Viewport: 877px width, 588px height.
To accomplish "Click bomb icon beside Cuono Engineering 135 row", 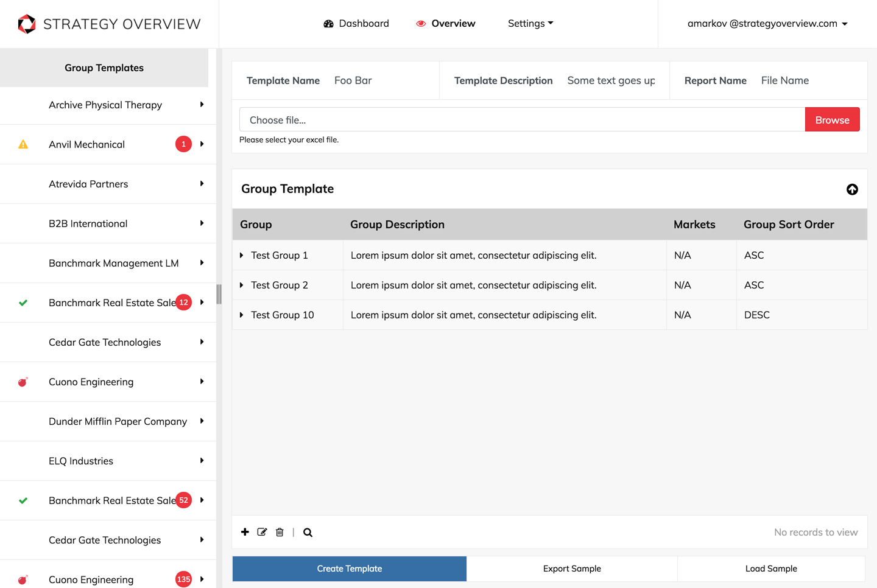I will (x=23, y=579).
